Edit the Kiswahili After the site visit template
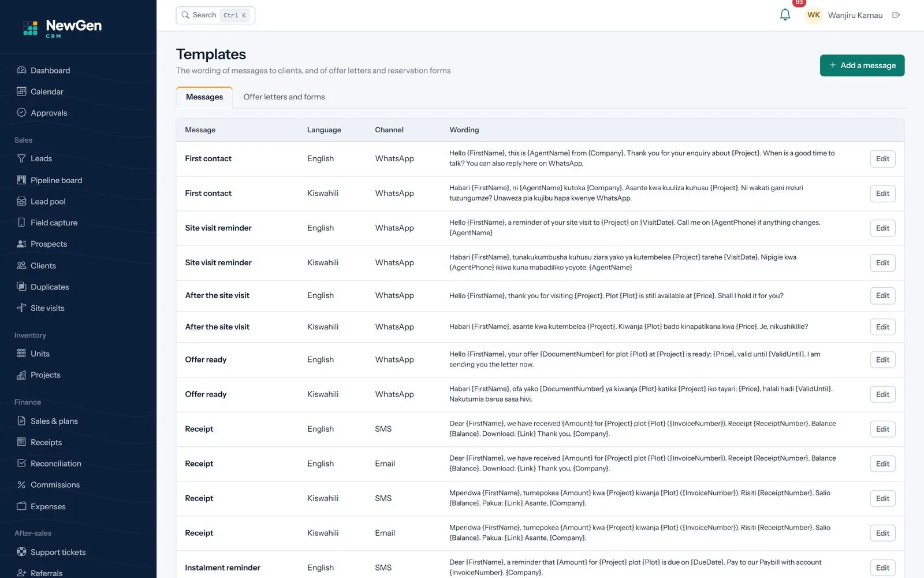924x578 pixels. tap(882, 327)
